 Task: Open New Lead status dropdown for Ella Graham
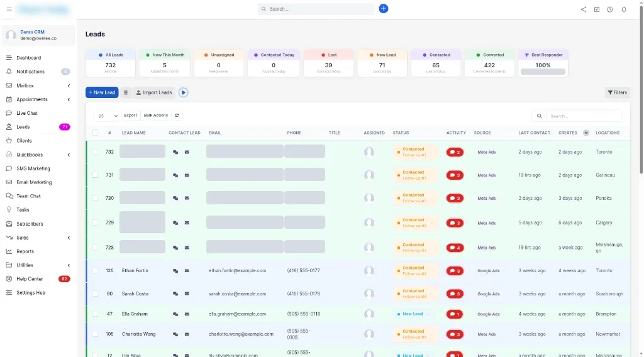[413, 314]
